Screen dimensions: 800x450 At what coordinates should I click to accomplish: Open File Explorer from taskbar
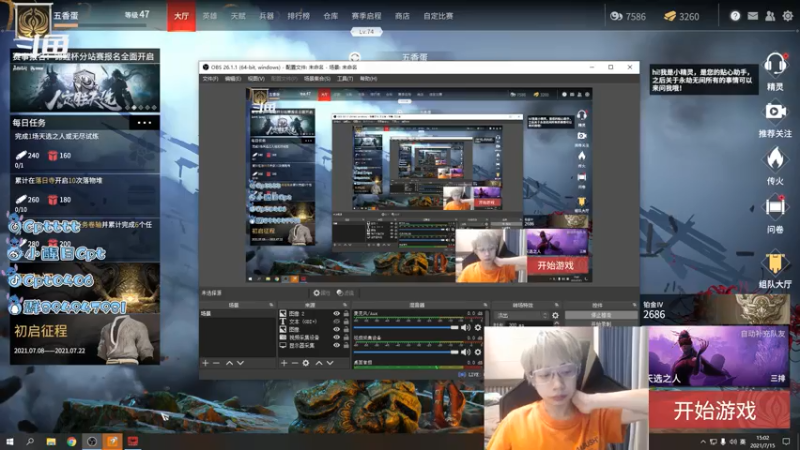(51, 441)
